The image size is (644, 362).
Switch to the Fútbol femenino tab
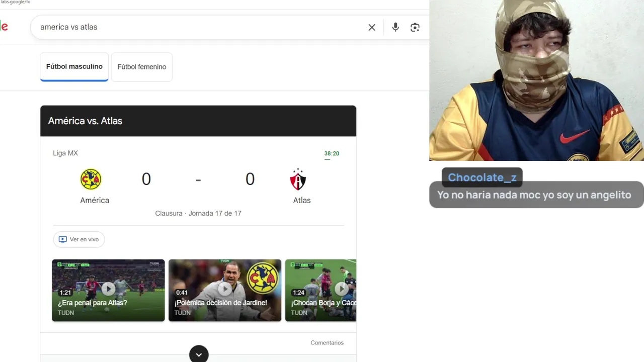pyautogui.click(x=142, y=67)
